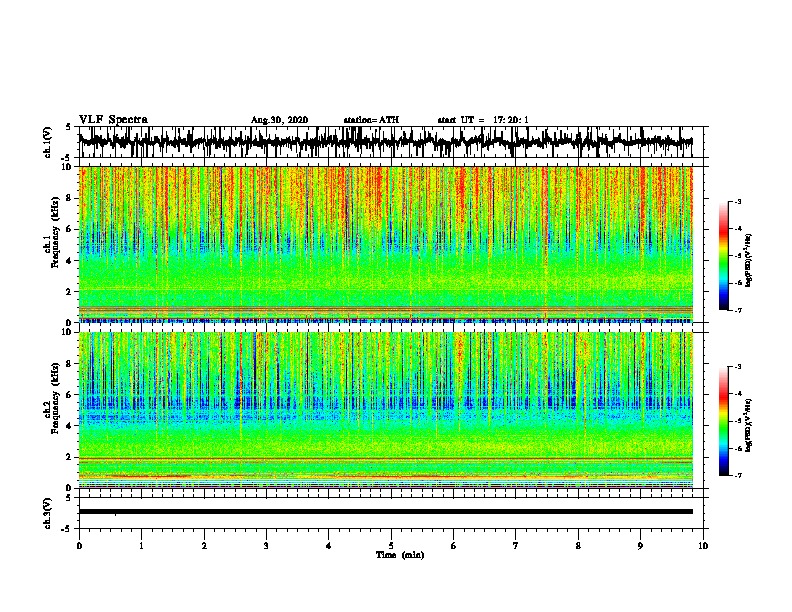Select the start UT "17:20: 1" value
The image size is (792, 612).
tap(511, 120)
